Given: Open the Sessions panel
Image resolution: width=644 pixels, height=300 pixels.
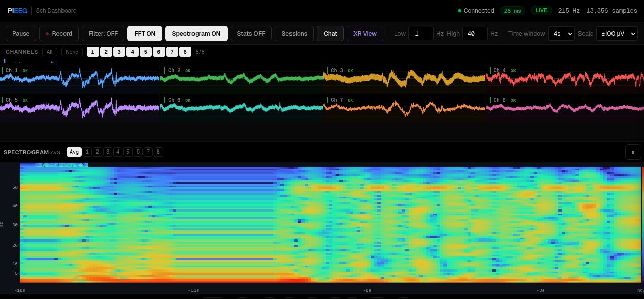Looking at the screenshot, I should [294, 34].
